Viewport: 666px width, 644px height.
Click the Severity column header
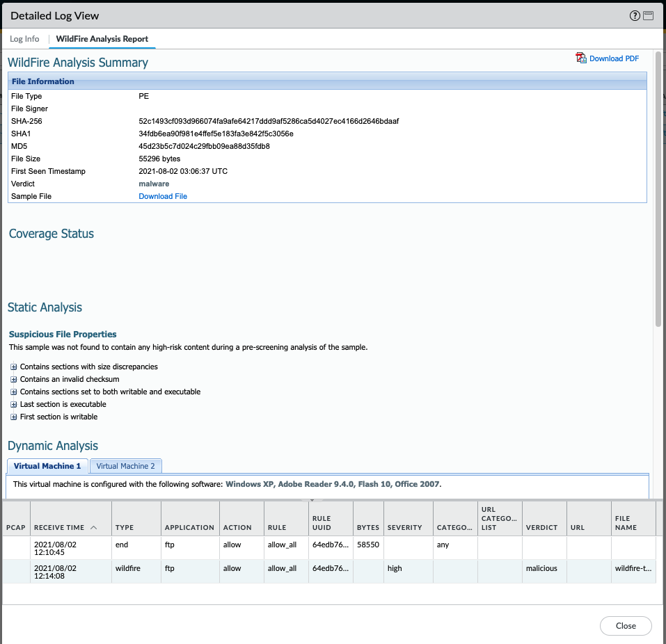[405, 527]
